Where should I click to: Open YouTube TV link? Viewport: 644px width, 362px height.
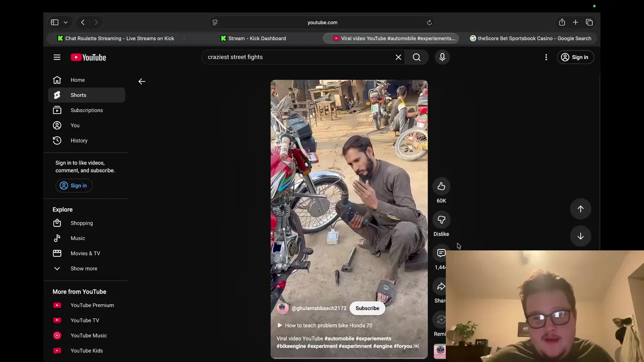click(x=87, y=320)
